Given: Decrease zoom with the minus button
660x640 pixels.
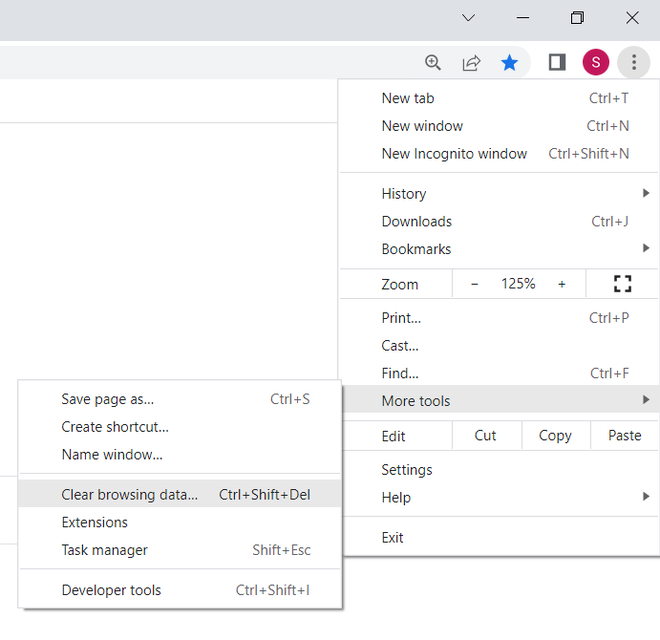Looking at the screenshot, I should coord(474,284).
